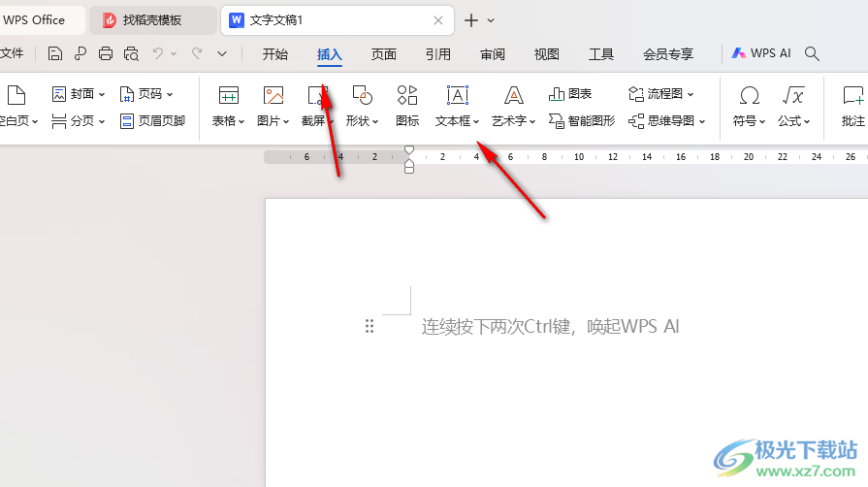The height and width of the screenshot is (487, 868).
Task: Open the 工具 ribbon tab
Action: click(x=600, y=54)
